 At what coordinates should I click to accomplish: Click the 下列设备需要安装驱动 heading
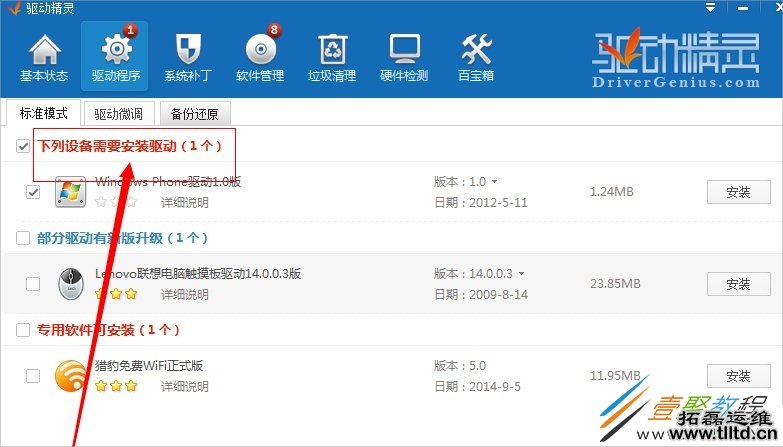[129, 146]
